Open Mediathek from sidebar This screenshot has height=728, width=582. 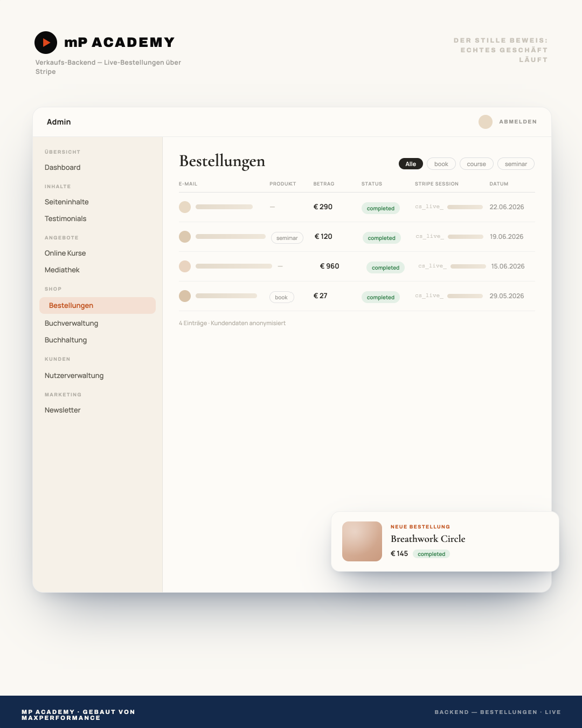pyautogui.click(x=62, y=270)
